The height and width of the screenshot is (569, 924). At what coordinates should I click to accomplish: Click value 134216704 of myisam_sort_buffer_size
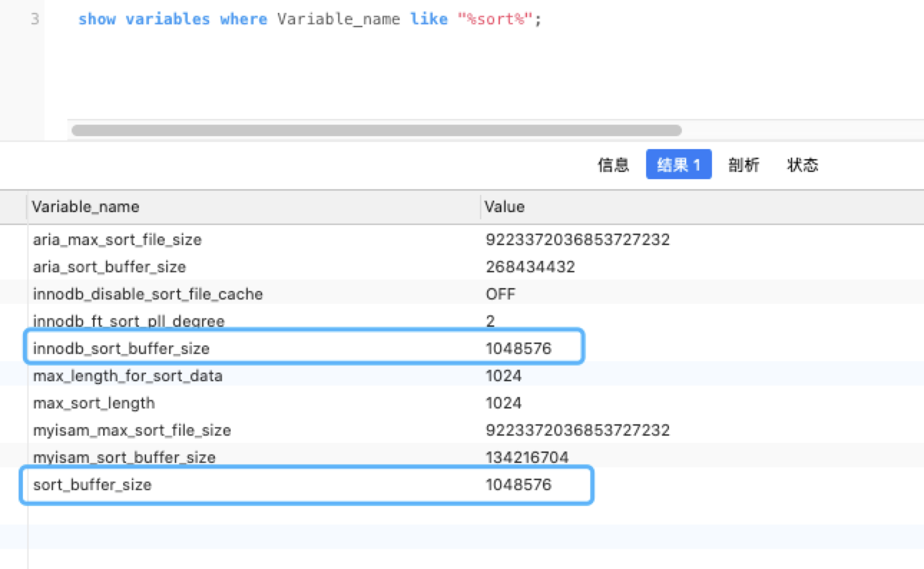click(527, 457)
